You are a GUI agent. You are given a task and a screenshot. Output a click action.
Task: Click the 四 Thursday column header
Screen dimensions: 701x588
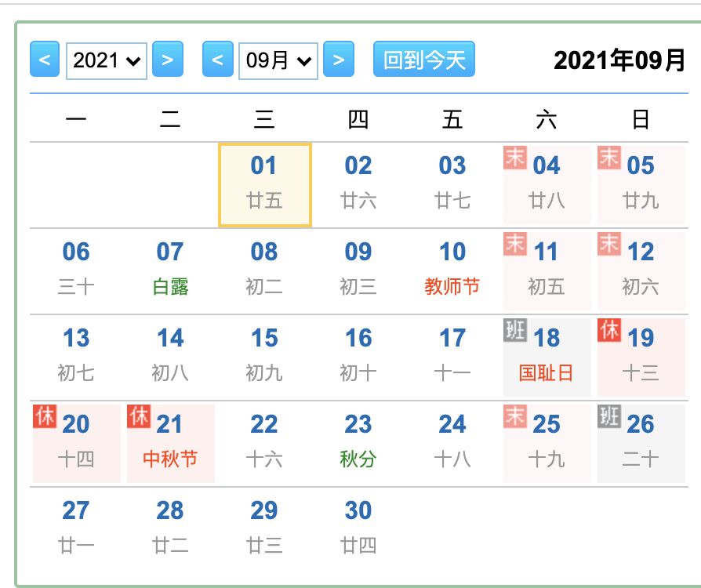(x=358, y=119)
